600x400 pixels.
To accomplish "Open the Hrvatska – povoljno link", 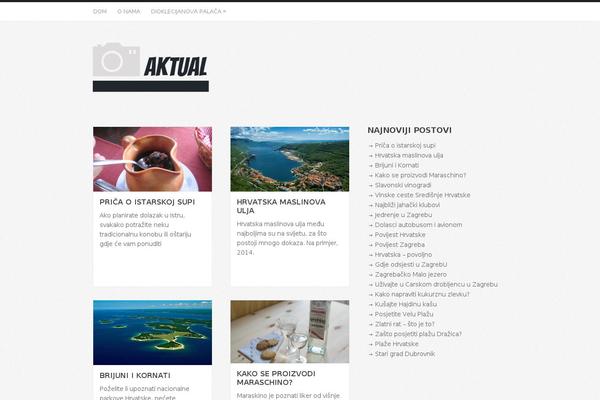I will (x=403, y=255).
